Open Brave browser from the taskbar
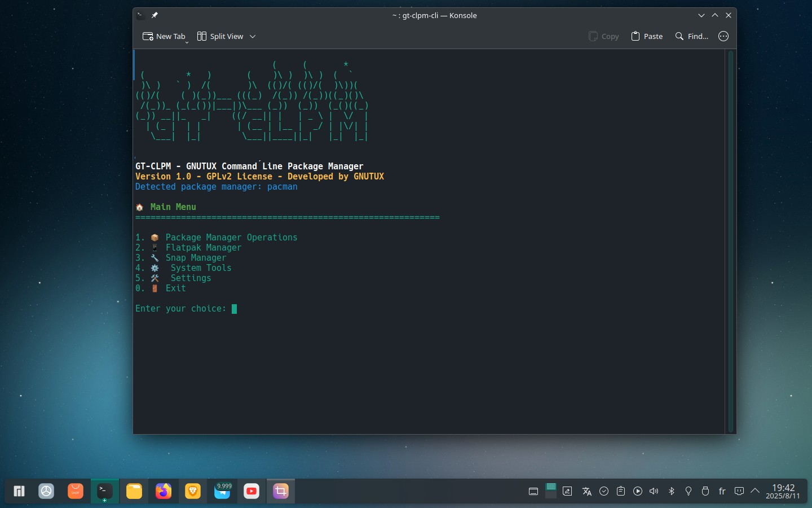 [193, 491]
